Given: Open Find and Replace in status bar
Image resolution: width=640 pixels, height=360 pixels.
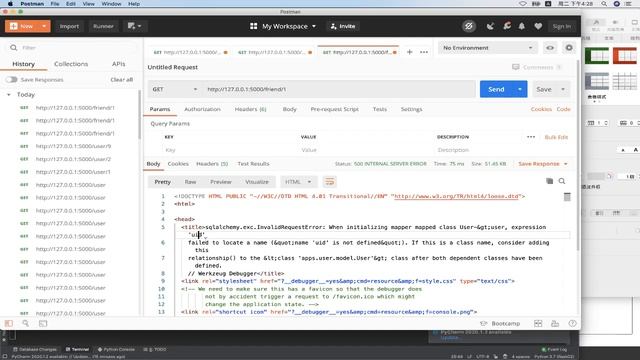Looking at the screenshot, I should (x=25, y=324).
